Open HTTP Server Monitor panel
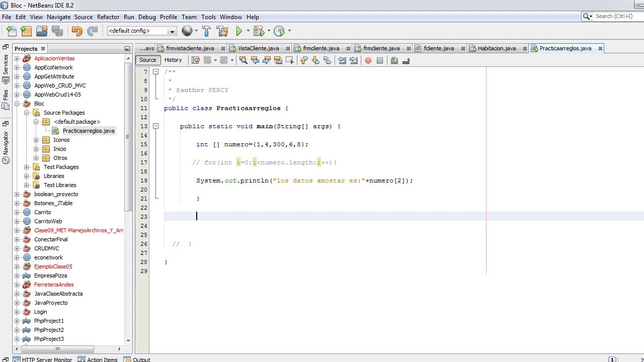Viewport: 644px width, 362px height. coord(43,359)
